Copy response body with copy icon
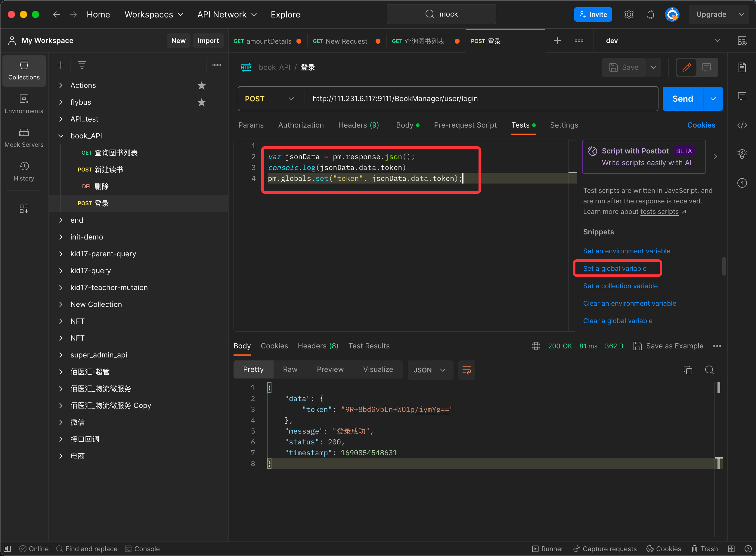This screenshot has width=756, height=556. 688,370
